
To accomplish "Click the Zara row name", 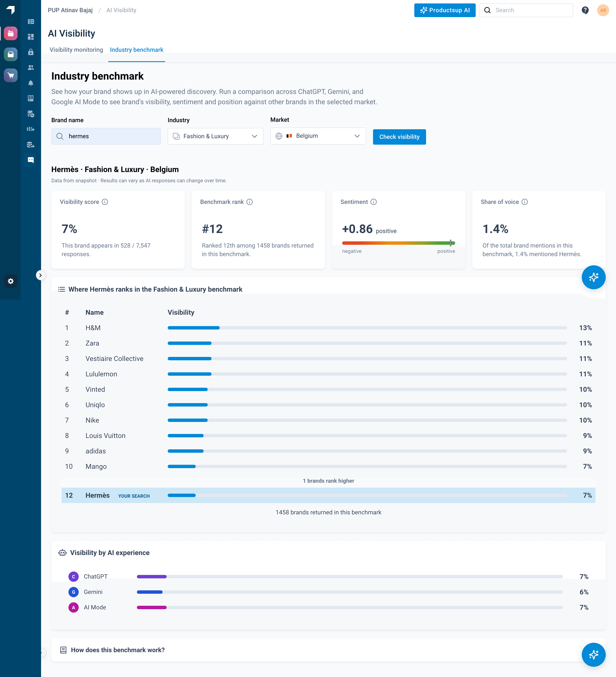I will [x=92, y=343].
